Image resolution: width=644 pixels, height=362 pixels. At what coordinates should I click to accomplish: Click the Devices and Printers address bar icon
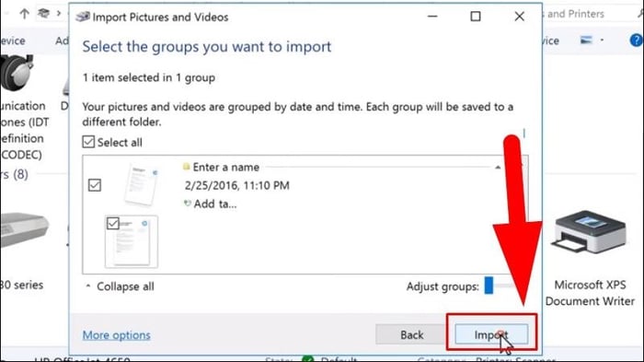tap(43, 13)
